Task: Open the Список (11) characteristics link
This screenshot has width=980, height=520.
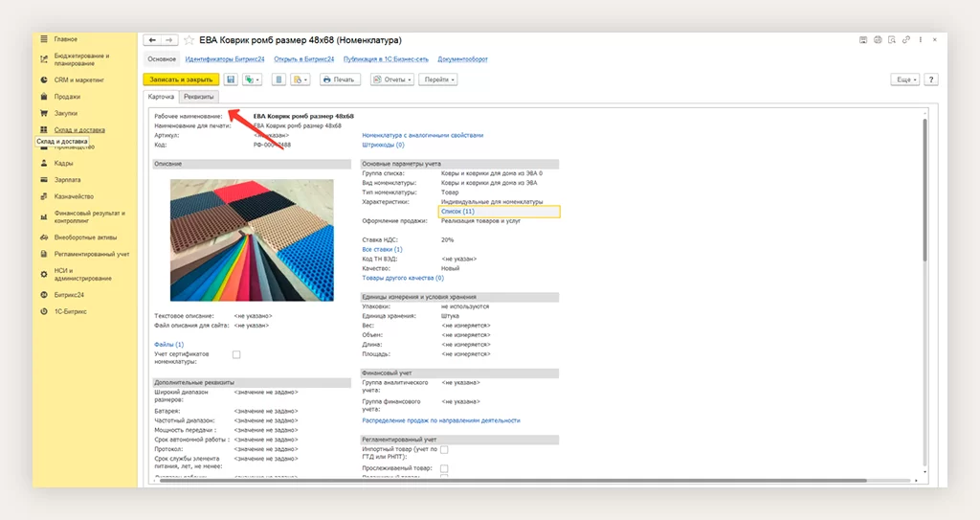Action: (457, 211)
